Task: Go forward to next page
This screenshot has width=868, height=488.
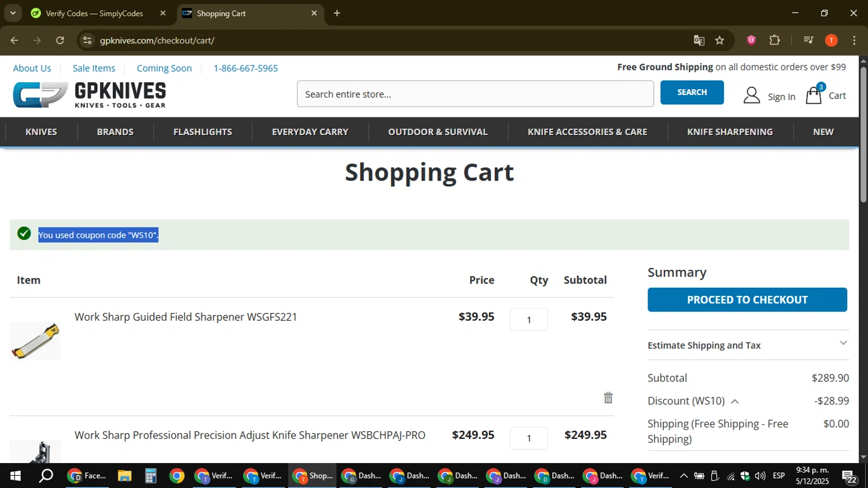Action: click(37, 40)
